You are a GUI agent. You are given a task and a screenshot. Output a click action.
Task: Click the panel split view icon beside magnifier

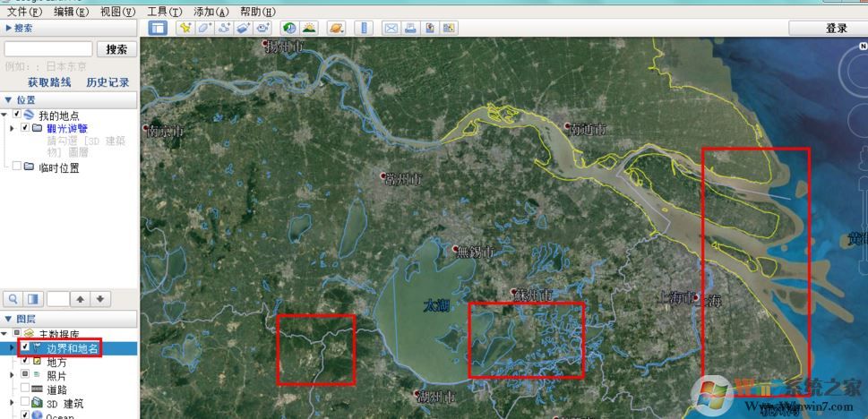(x=33, y=299)
